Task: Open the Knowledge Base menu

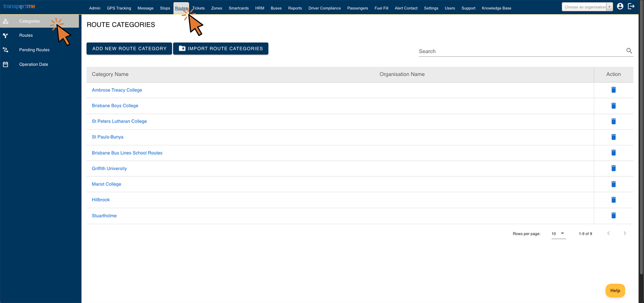Action: coord(497,8)
